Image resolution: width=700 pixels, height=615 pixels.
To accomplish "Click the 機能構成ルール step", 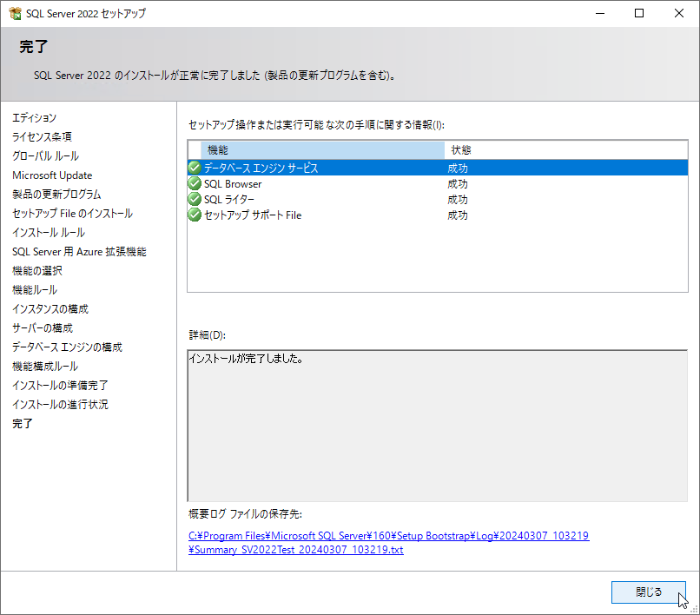I will (x=45, y=367).
